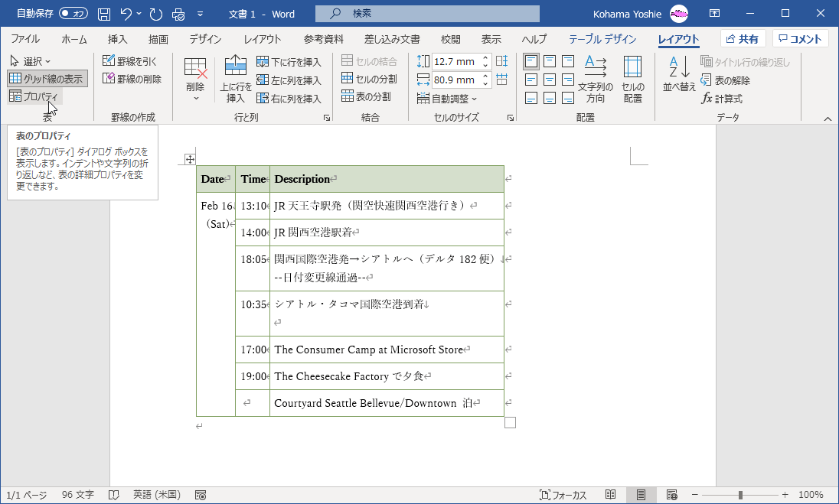This screenshot has height=504, width=839.
Task: Click the 共有 share button
Action: coord(743,39)
